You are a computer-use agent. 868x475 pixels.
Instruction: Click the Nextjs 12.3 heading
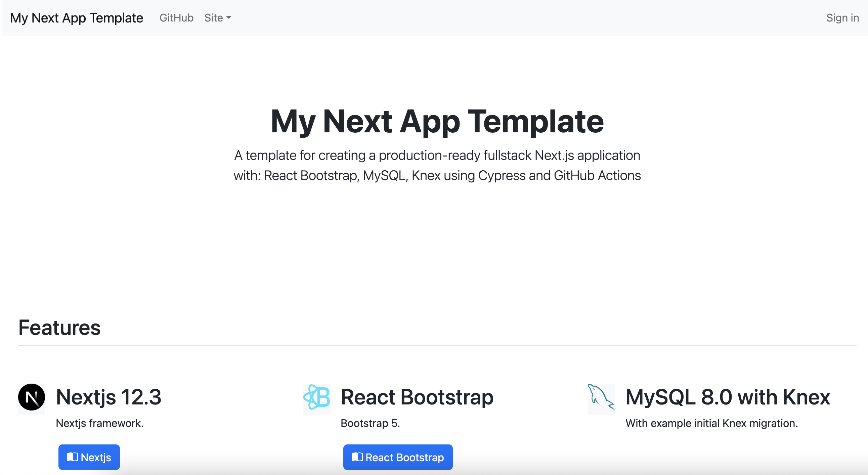108,397
